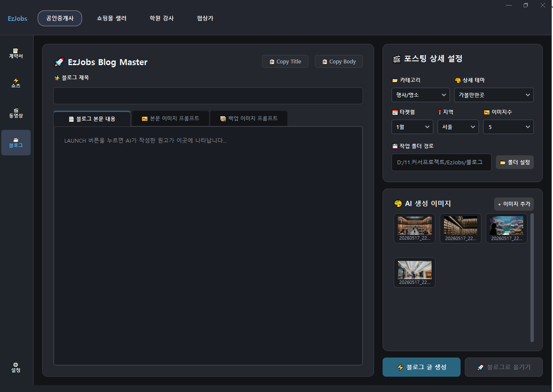Click the folder icon beside 카테고리 label
Image resolution: width=553 pixels, height=392 pixels.
(x=395, y=80)
